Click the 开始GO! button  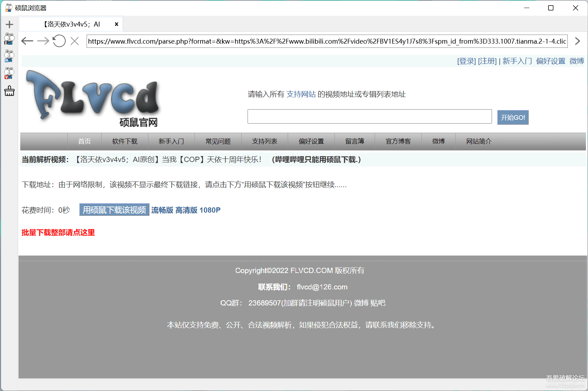pyautogui.click(x=513, y=117)
